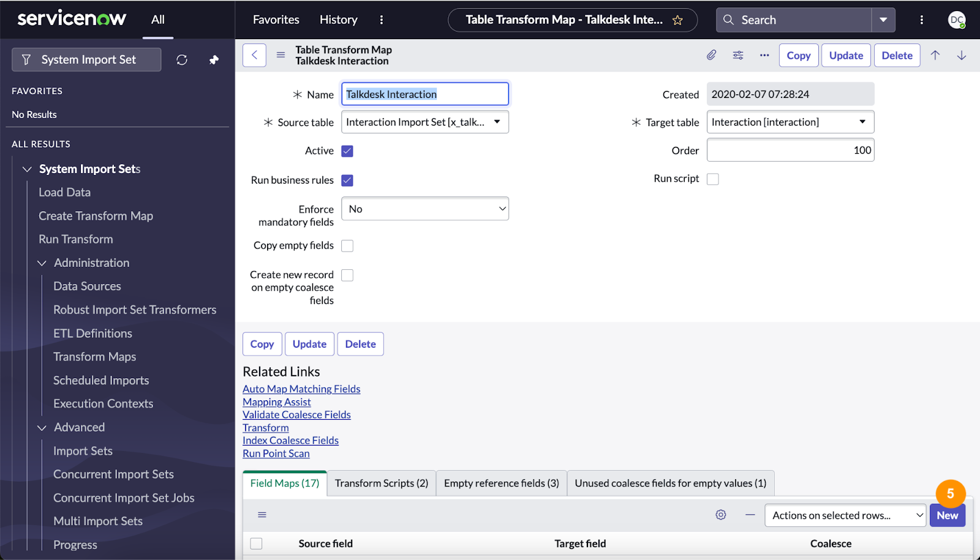The height and width of the screenshot is (560, 980).
Task: Open Data Sources in navigator
Action: 87,286
